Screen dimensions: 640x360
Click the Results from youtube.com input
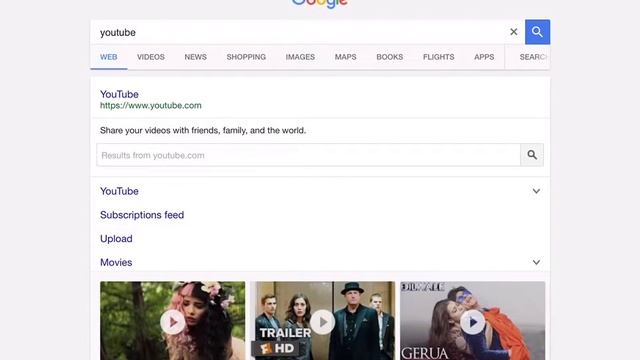tap(309, 155)
